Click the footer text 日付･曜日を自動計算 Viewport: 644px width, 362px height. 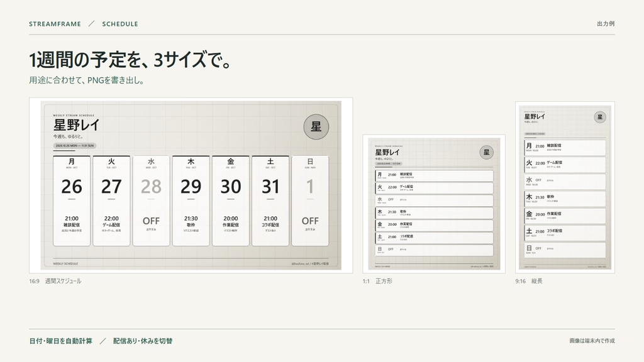point(61,341)
